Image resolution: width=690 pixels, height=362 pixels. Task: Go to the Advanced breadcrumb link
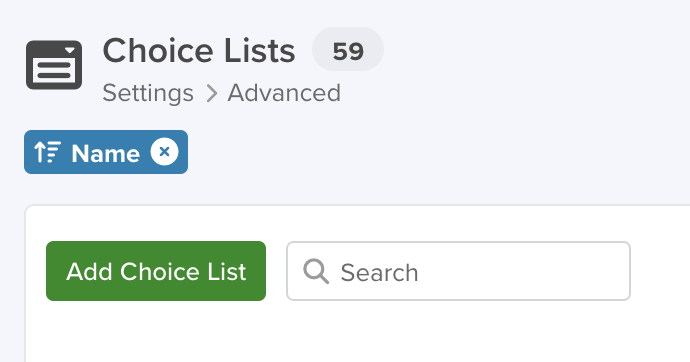(x=284, y=93)
